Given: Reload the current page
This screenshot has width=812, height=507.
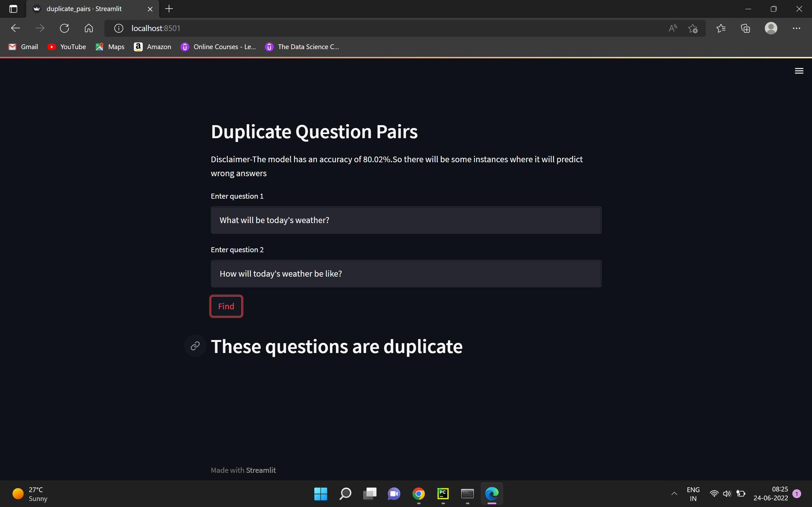Looking at the screenshot, I should coord(64,28).
